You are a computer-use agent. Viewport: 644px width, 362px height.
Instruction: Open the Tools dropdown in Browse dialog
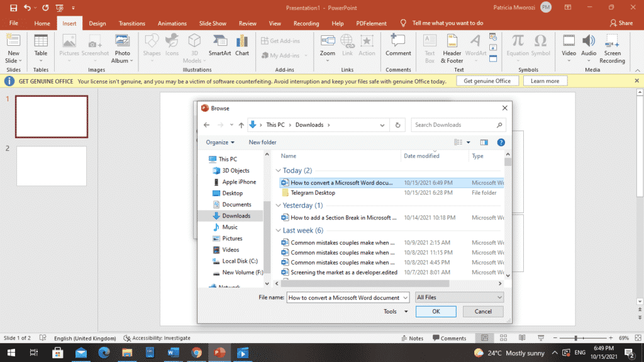point(396,312)
